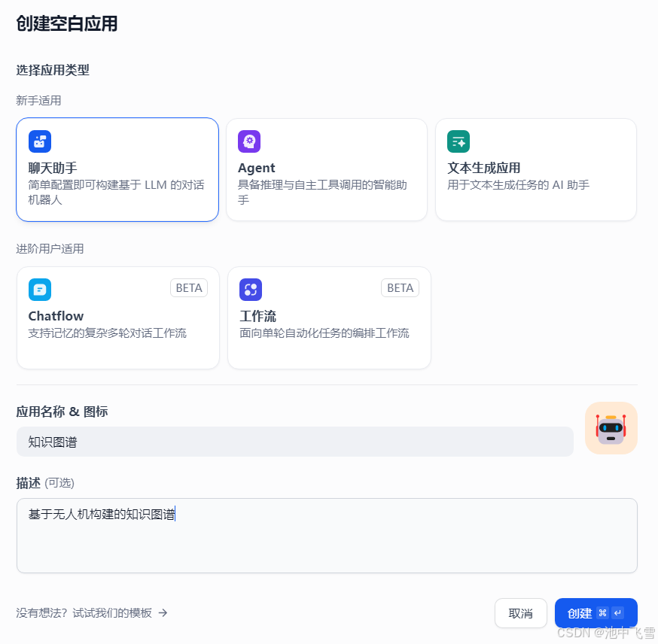Click the 创建空白应用 title
Screen dimensions: 658x644
click(x=67, y=23)
